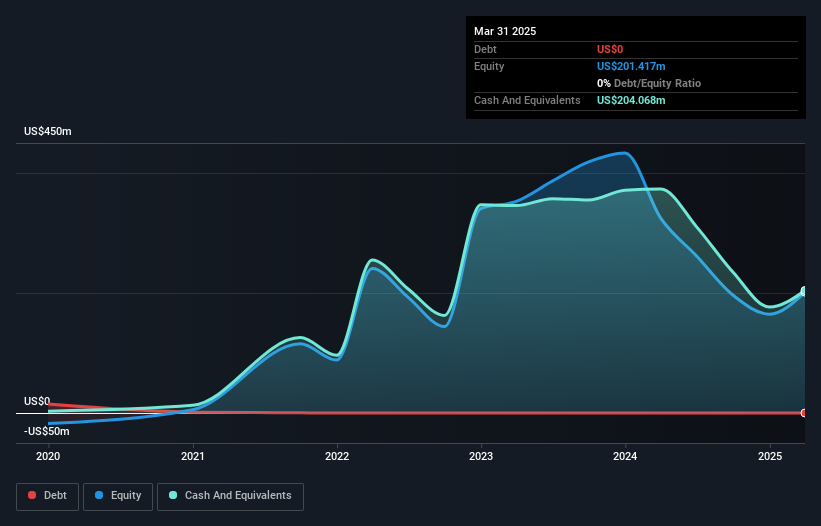This screenshot has width=821, height=526.
Task: Select the red Debt data point marker at chart end
Action: (x=804, y=413)
